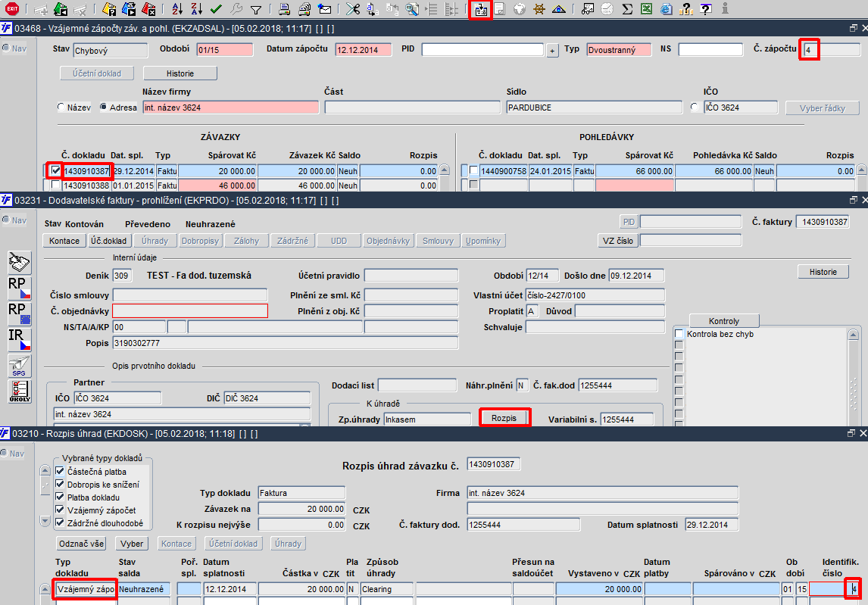
Task: Sort descending with the Z-A icon
Action: pyautogui.click(x=196, y=9)
